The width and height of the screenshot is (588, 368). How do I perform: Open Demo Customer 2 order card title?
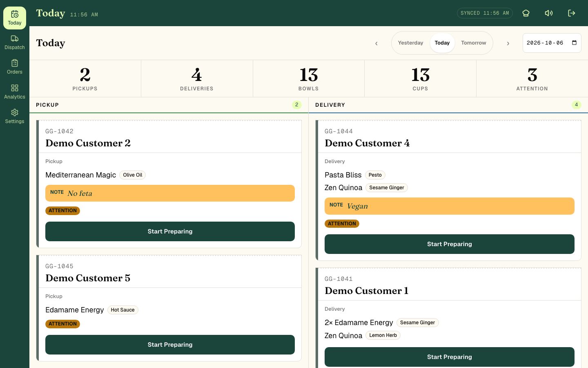tap(88, 143)
